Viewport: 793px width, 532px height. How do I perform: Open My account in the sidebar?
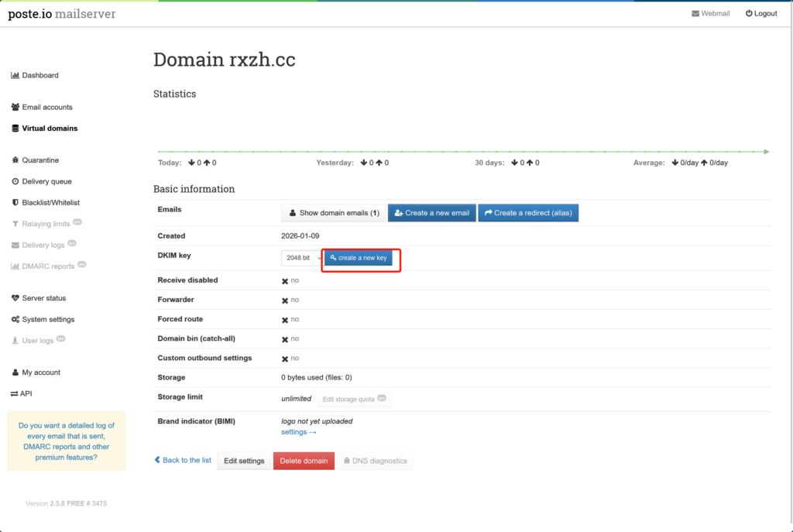pos(40,372)
